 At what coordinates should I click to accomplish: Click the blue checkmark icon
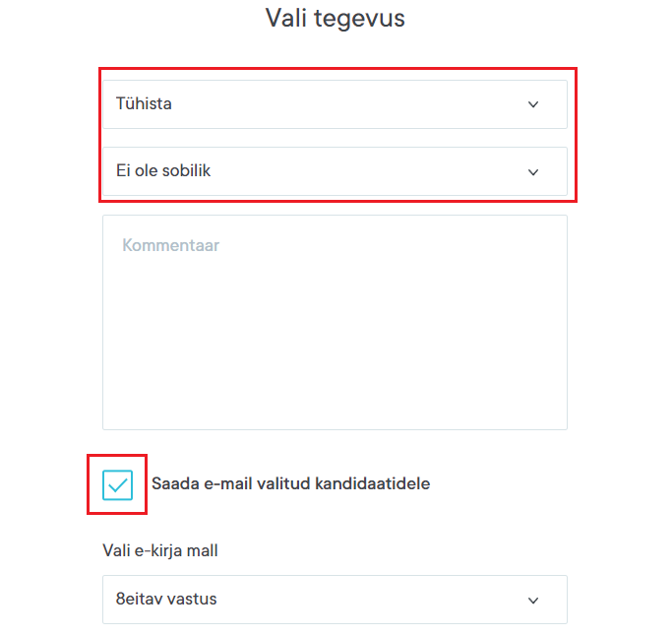click(118, 484)
